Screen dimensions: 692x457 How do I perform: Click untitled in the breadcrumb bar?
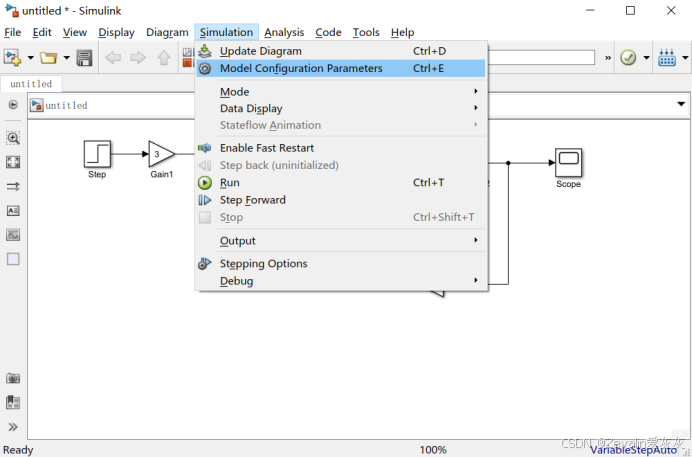[66, 105]
